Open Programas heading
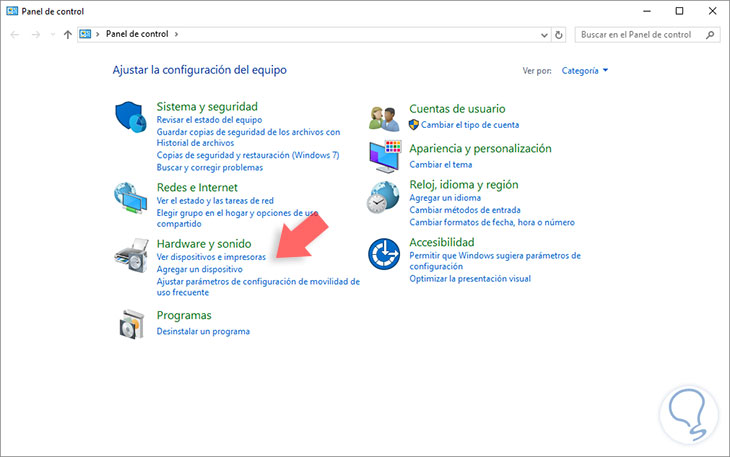Image resolution: width=730 pixels, height=457 pixels. [184, 316]
